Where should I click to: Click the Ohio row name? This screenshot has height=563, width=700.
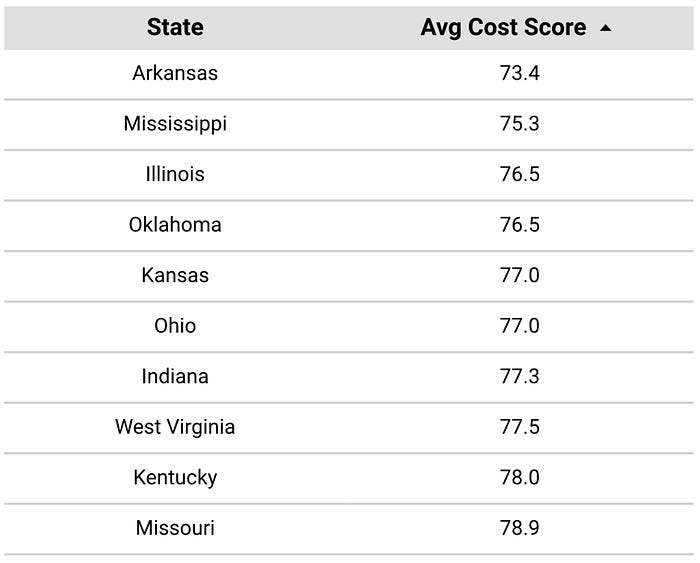click(x=175, y=326)
